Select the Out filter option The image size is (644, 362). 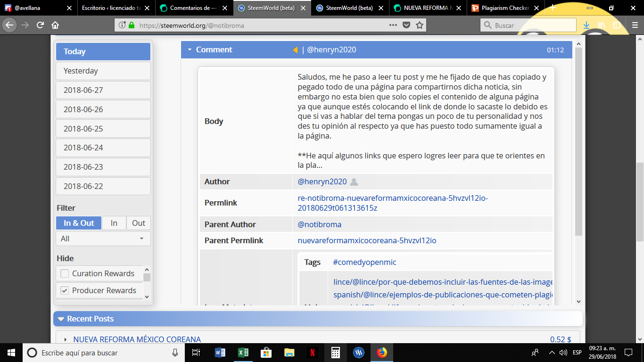point(139,223)
